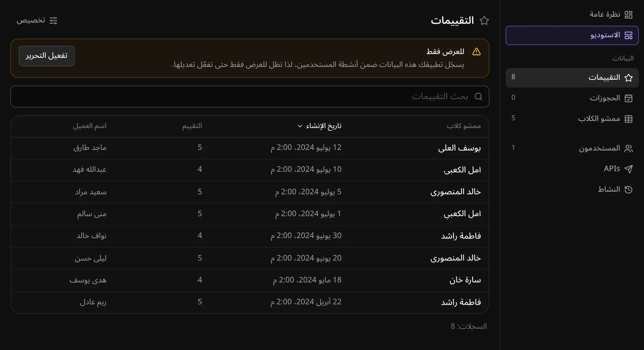Click customer name ريم عادل
Image resolution: width=644 pixels, height=350 pixels.
tap(93, 302)
